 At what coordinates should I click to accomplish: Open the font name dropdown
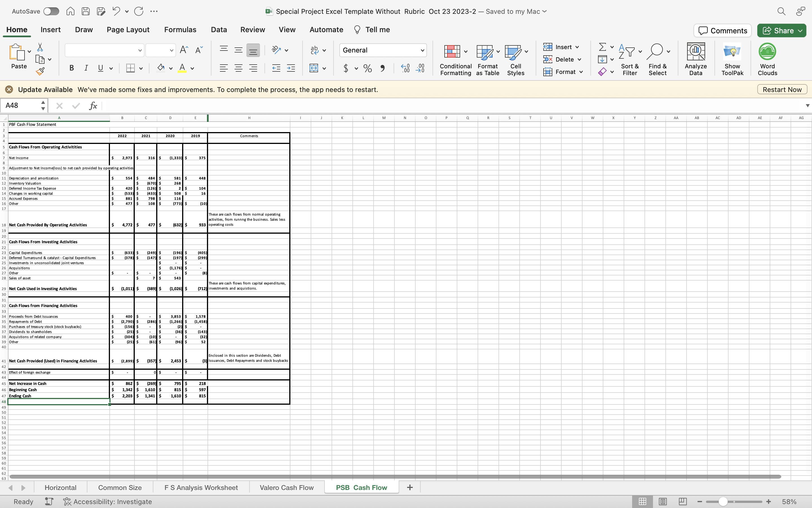(140, 51)
